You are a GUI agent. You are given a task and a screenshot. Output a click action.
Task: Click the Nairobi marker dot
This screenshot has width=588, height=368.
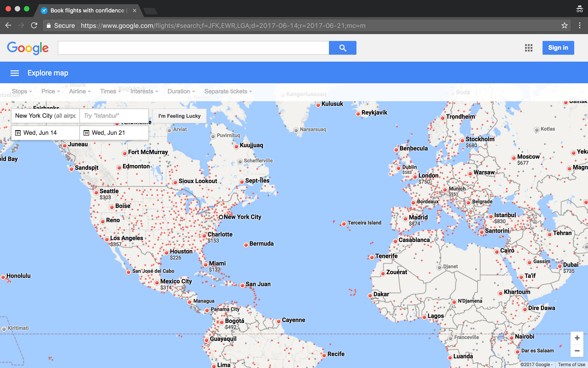(512, 338)
